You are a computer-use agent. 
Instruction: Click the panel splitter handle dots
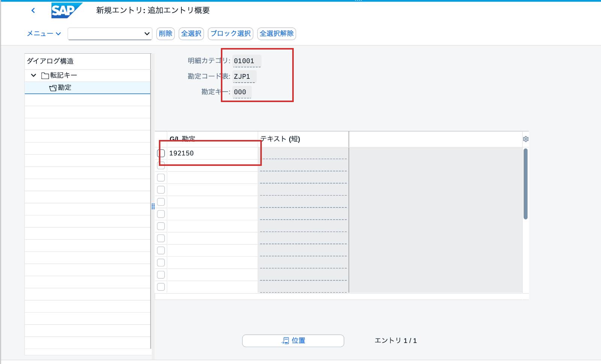153,206
